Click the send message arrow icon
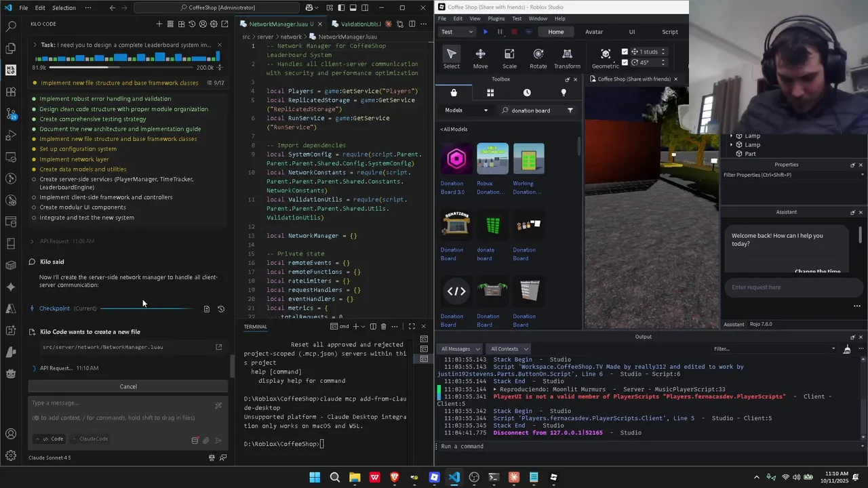Viewport: 868px width, 488px height. [218, 440]
